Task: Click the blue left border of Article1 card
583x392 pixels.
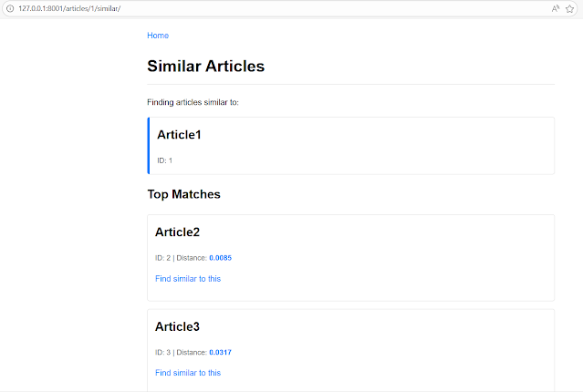Action: 149,146
